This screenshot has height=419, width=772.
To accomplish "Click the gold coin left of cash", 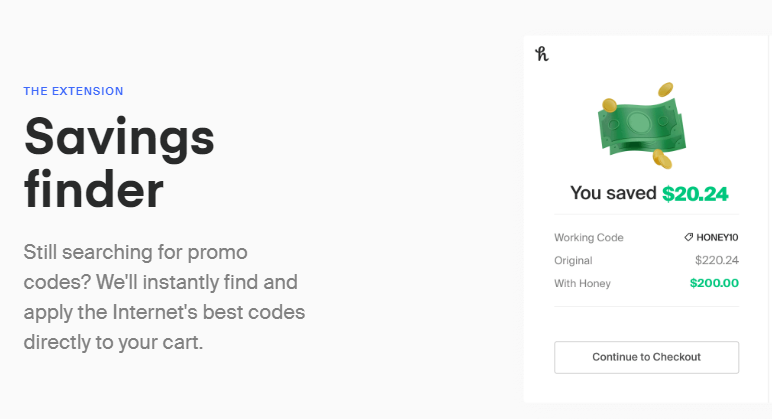I will (609, 105).
